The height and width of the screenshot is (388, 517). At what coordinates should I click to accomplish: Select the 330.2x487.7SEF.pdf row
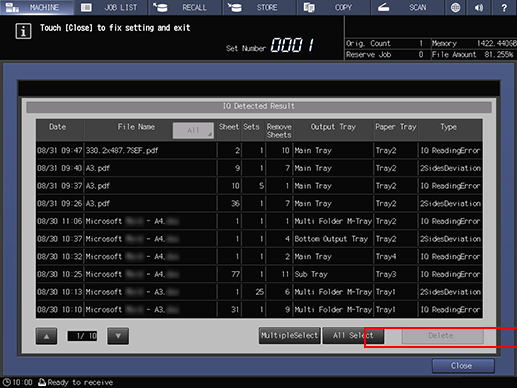pos(259,150)
